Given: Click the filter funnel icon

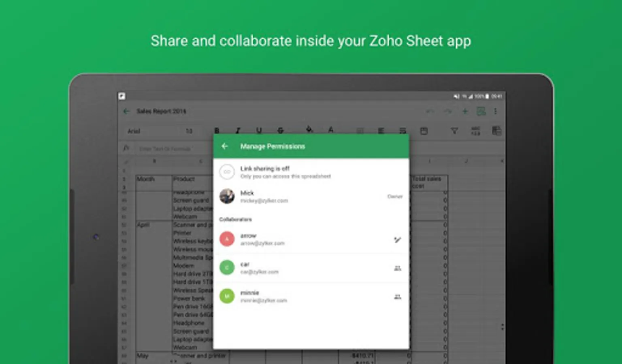Looking at the screenshot, I should tap(454, 131).
